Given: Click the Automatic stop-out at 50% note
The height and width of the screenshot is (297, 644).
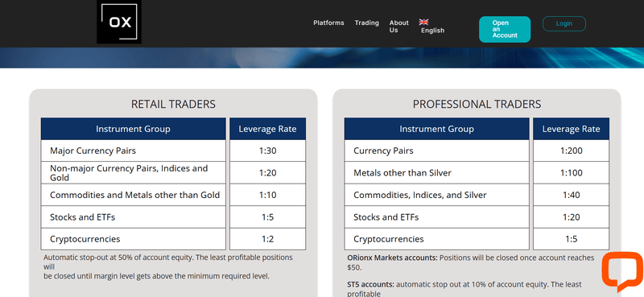Looking at the screenshot, I should tap(168, 266).
